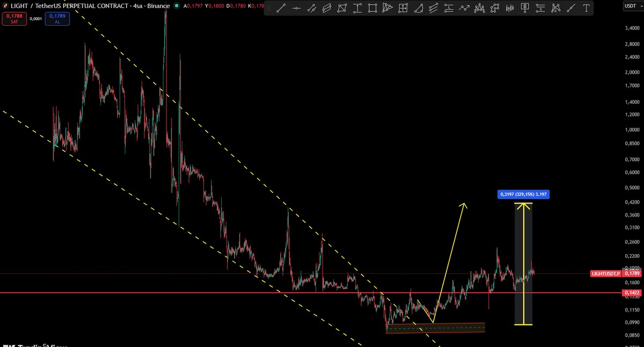Click the 1,4000 price axis label
Screen dimensions: 644x347
pyautogui.click(x=631, y=102)
